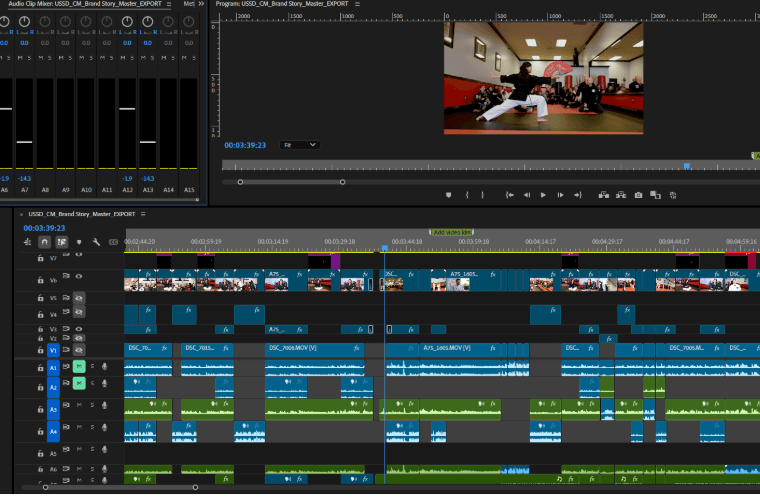
Task: Open Timeline Display Settings wrench
Action: (96, 242)
